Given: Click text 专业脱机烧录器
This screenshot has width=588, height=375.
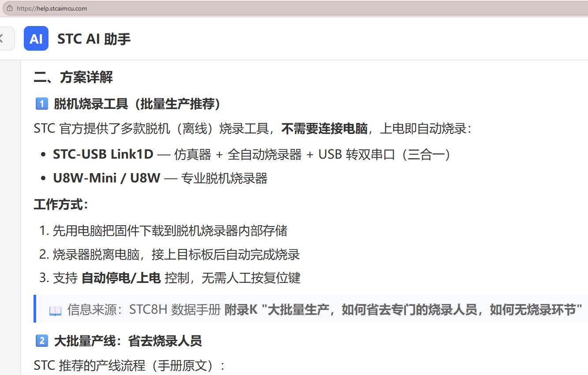Looking at the screenshot, I should click(224, 178).
